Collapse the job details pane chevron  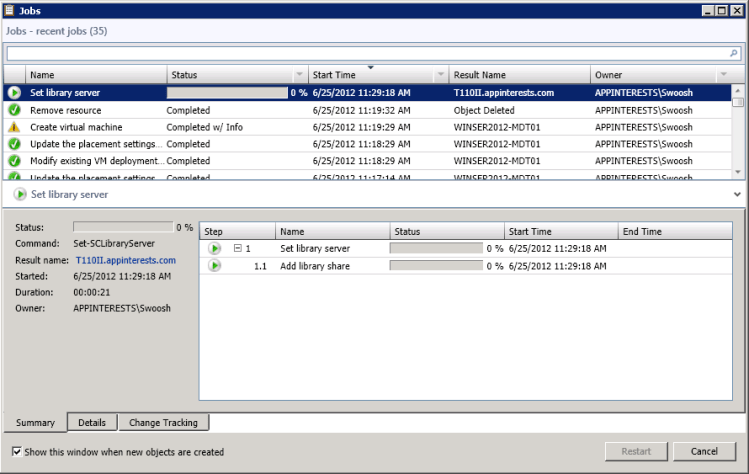[x=737, y=194]
